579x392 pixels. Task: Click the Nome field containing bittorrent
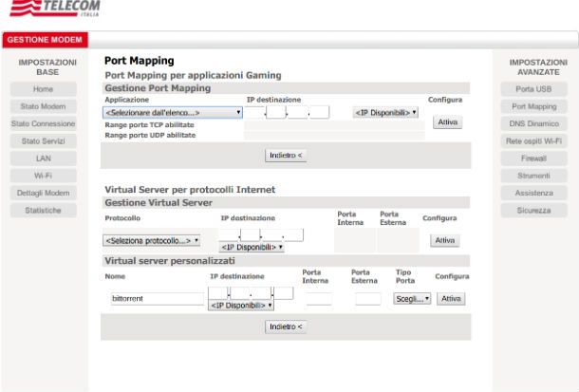coord(158,299)
